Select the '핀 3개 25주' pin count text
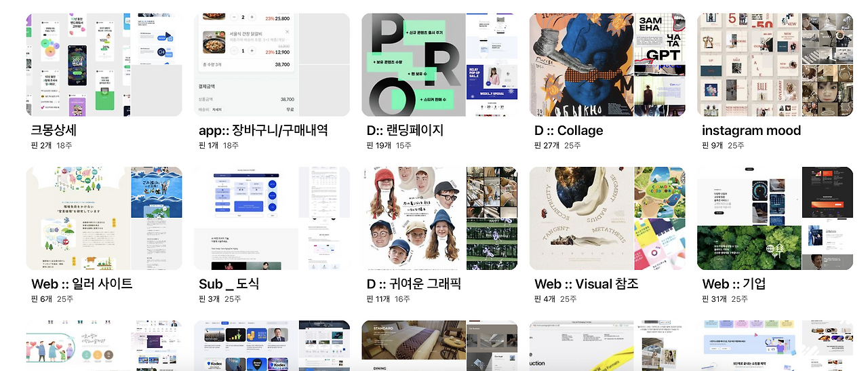 point(220,299)
